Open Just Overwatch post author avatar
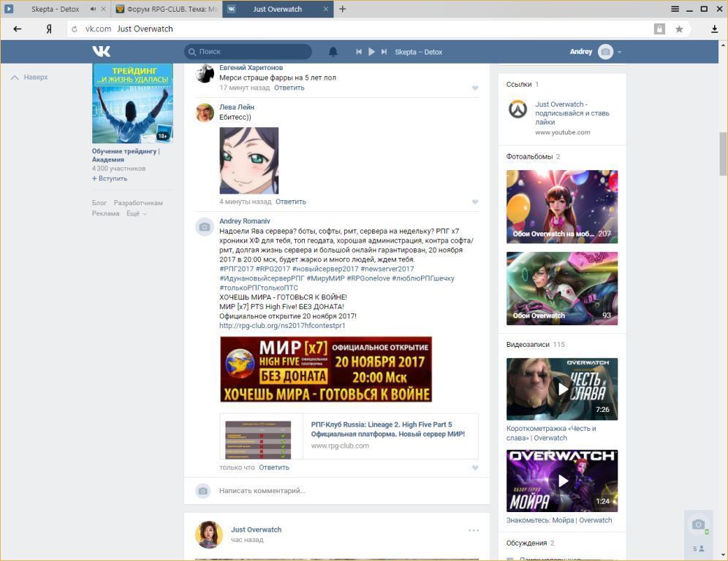The image size is (728, 561). (208, 535)
